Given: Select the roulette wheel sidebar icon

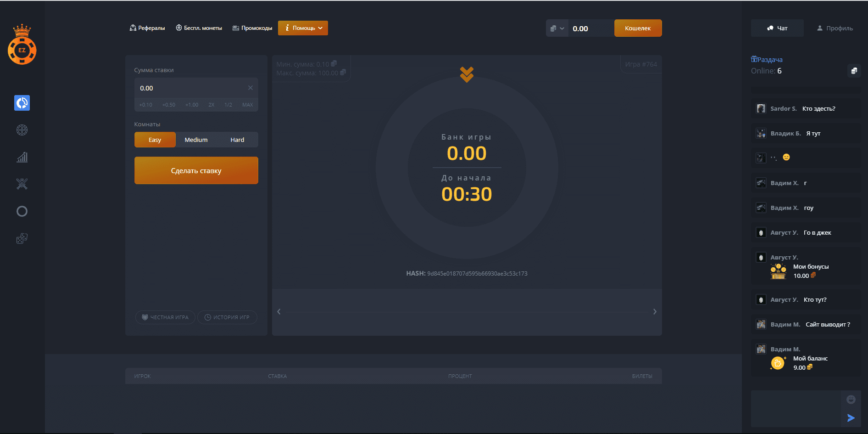Looking at the screenshot, I should tap(22, 130).
